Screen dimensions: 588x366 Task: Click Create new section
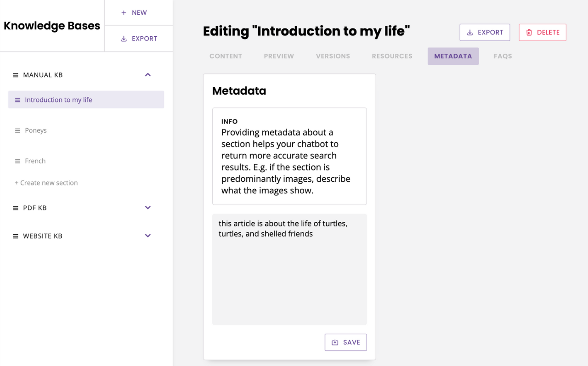point(46,182)
